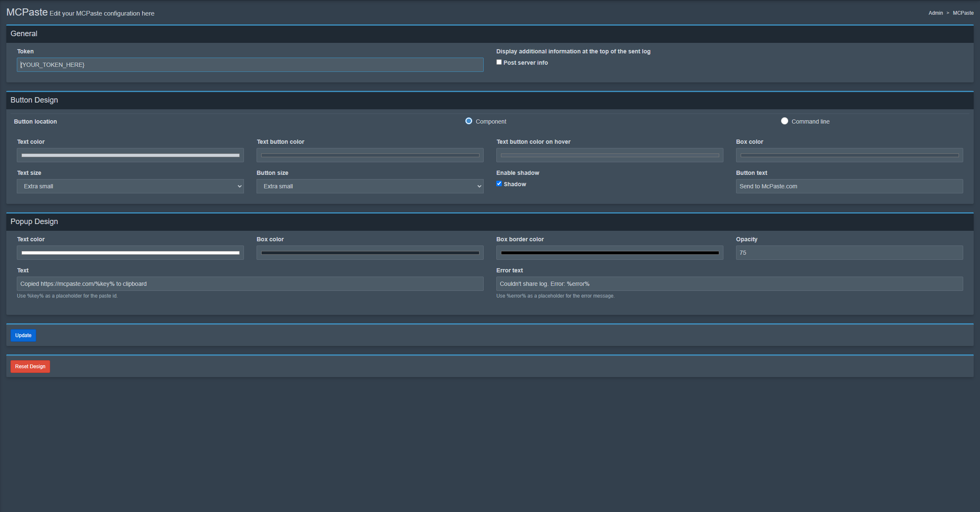Click the Token input field

250,64
